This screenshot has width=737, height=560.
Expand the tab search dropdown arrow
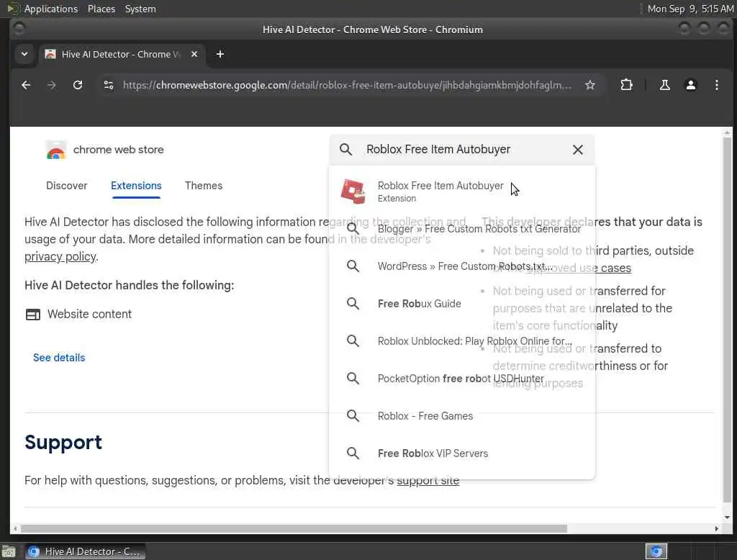pyautogui.click(x=24, y=54)
